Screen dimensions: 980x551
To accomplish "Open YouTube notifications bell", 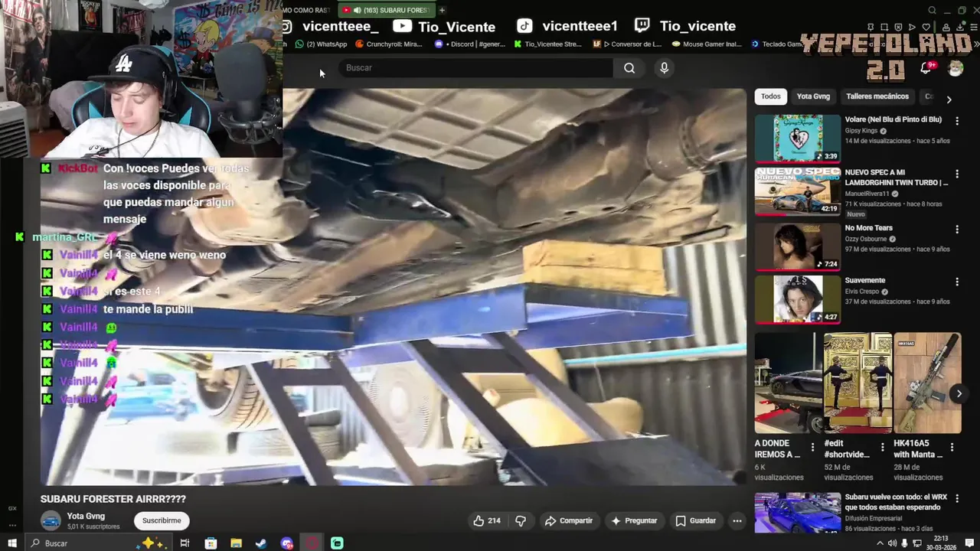I will 926,68.
